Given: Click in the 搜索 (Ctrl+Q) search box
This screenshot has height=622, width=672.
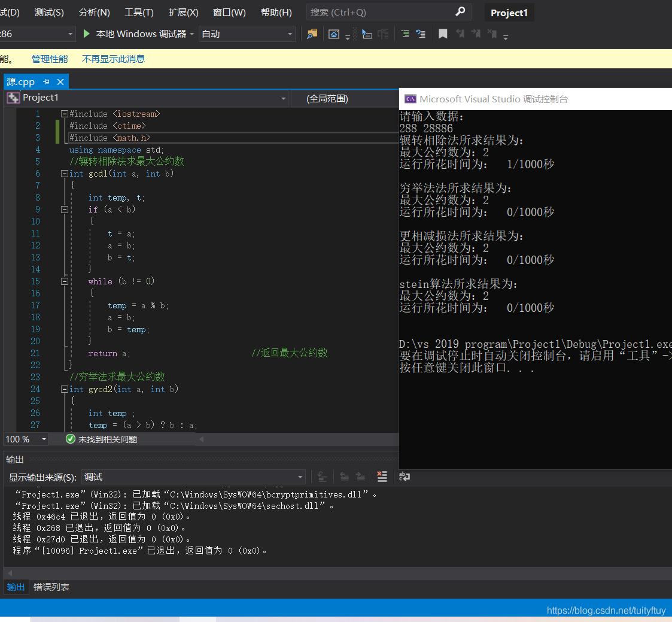Looking at the screenshot, I should coord(383,12).
